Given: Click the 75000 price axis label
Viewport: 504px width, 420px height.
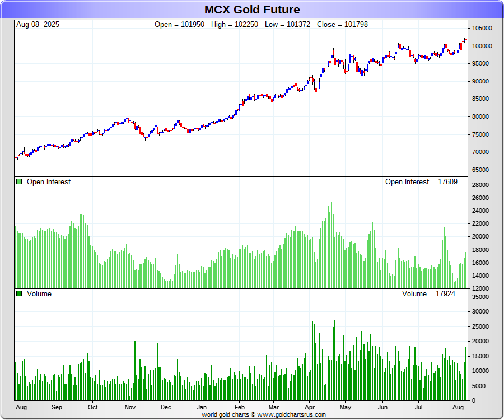Looking at the screenshot, I should [480, 134].
